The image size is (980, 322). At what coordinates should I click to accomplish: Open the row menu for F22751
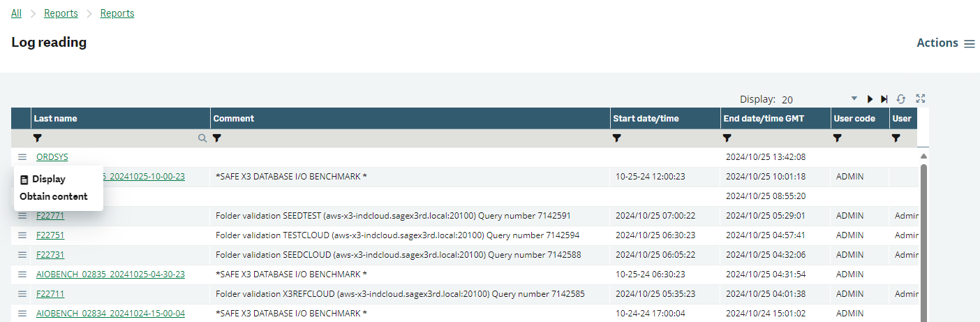click(22, 235)
